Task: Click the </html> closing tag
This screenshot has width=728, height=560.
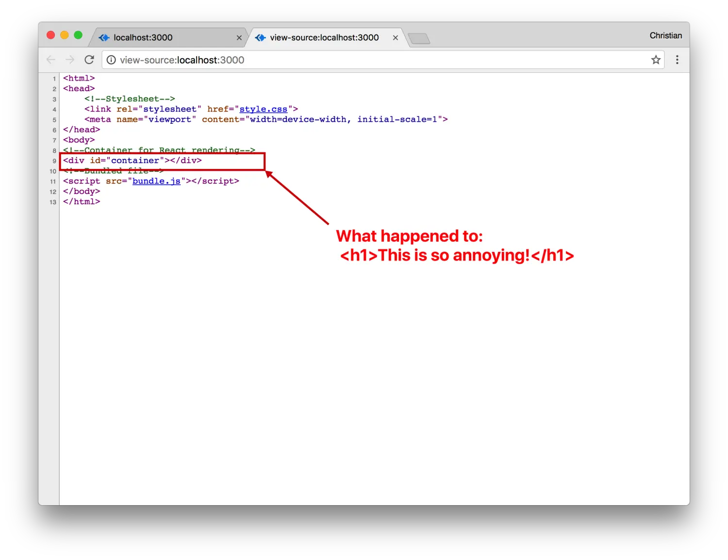Action: [82, 201]
